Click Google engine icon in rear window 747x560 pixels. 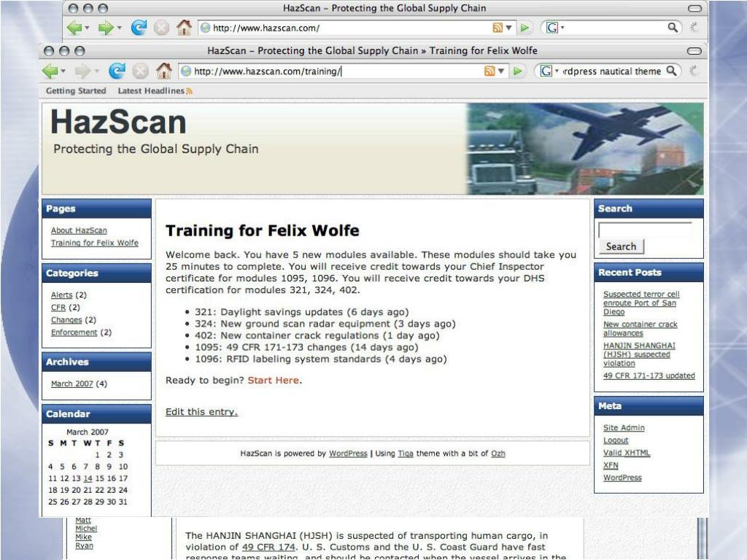551,28
